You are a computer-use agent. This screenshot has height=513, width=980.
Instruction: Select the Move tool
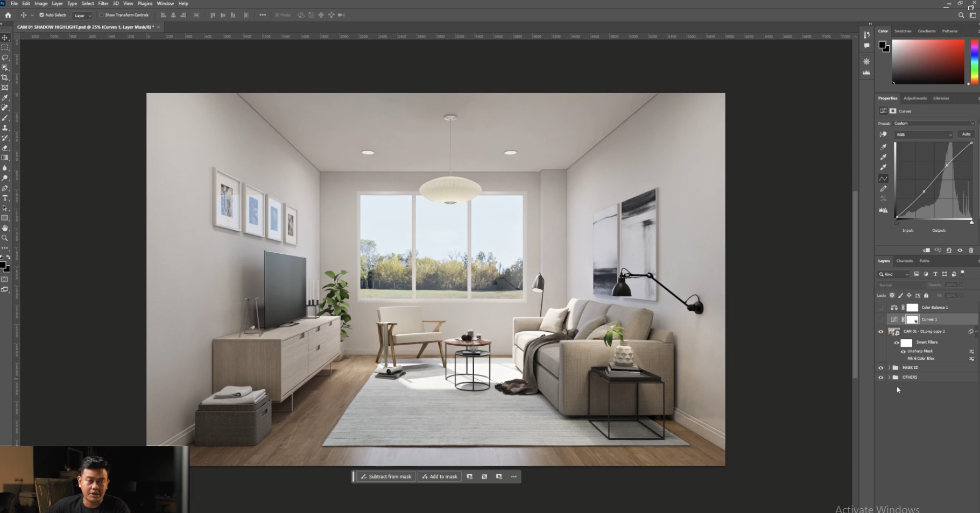tap(5, 38)
